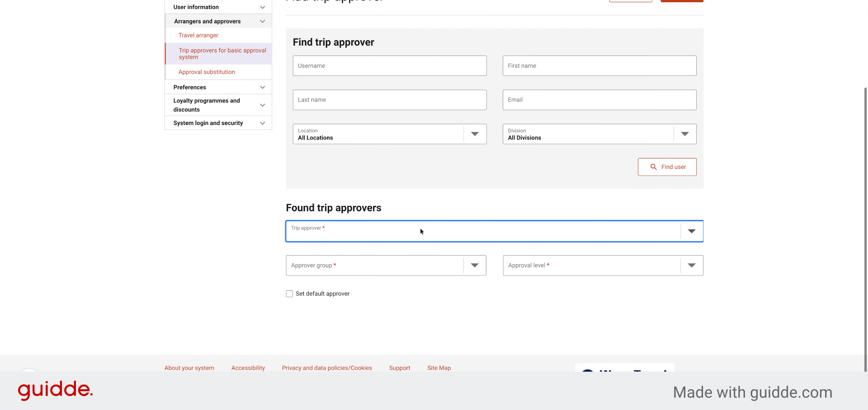
Task: Open the Travel arranger menu item
Action: pos(198,35)
